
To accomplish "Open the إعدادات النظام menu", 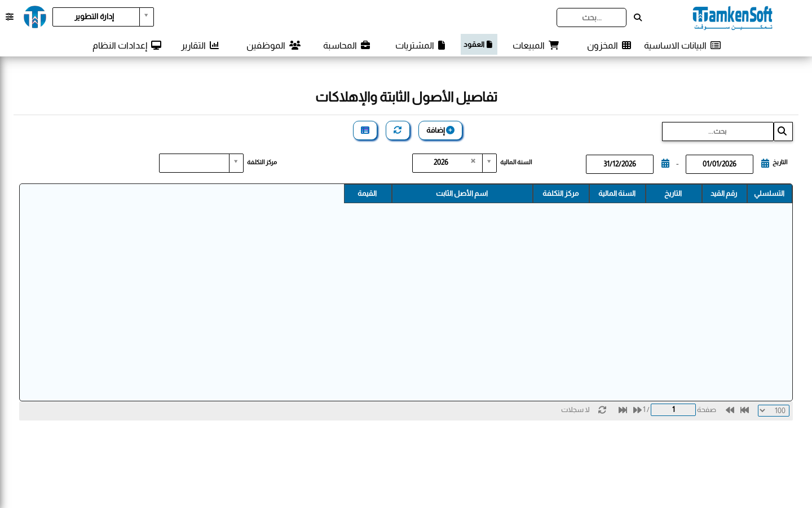I will [127, 45].
